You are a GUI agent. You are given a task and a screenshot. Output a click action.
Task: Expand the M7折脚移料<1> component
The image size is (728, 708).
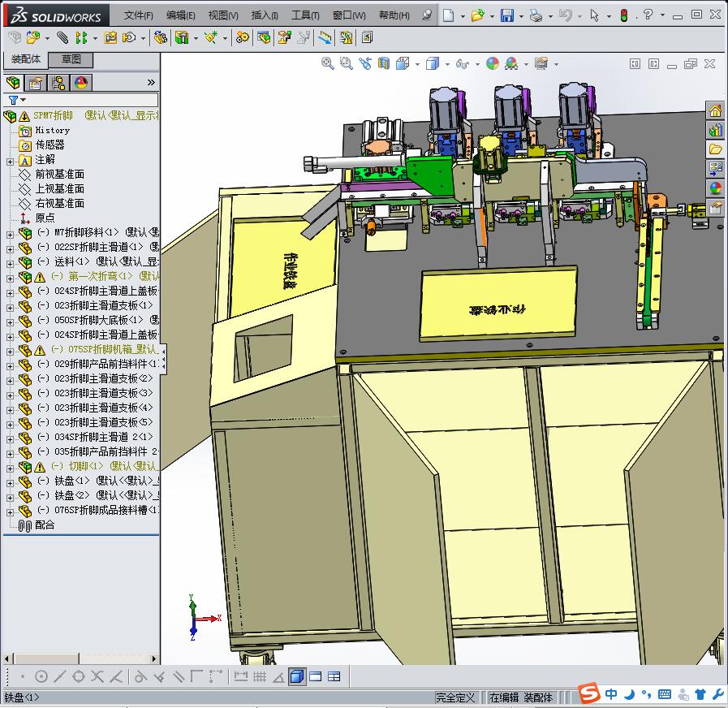(11, 235)
